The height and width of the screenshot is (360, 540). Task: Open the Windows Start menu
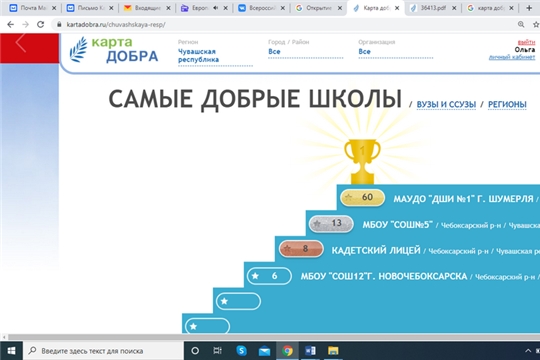coord(11,351)
